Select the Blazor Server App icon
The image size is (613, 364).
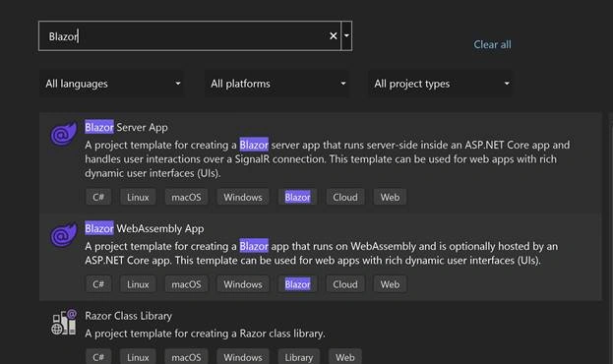(x=64, y=134)
